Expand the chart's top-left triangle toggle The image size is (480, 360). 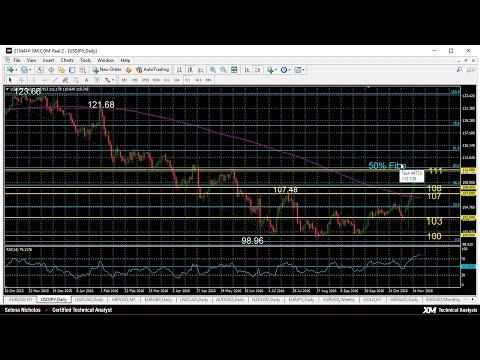point(7,89)
